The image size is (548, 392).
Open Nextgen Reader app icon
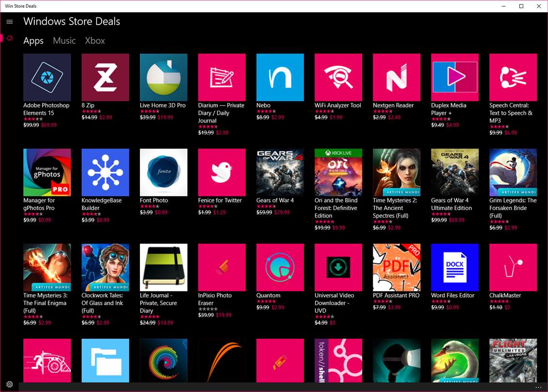396,77
